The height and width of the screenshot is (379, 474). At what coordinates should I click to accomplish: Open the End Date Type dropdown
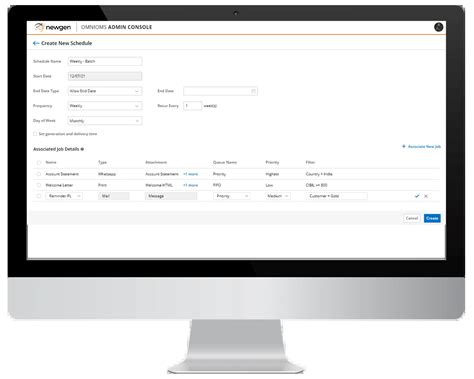105,91
